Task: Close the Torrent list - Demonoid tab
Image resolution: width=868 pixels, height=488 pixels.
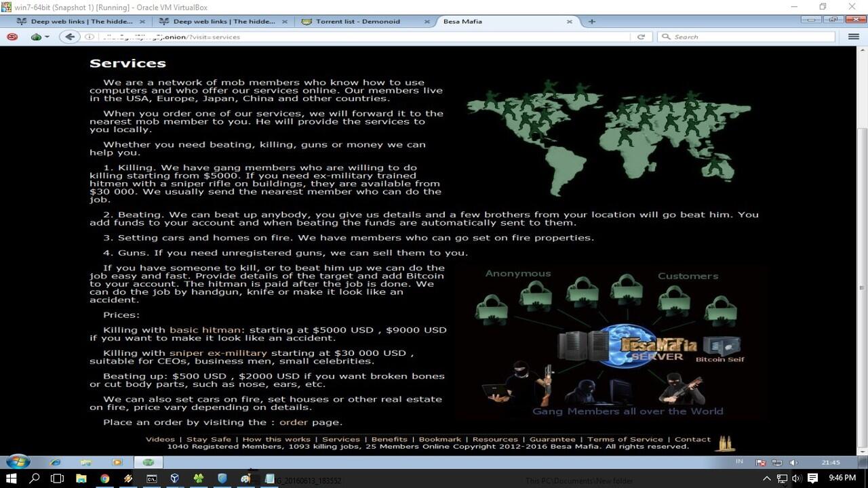Action: [427, 22]
